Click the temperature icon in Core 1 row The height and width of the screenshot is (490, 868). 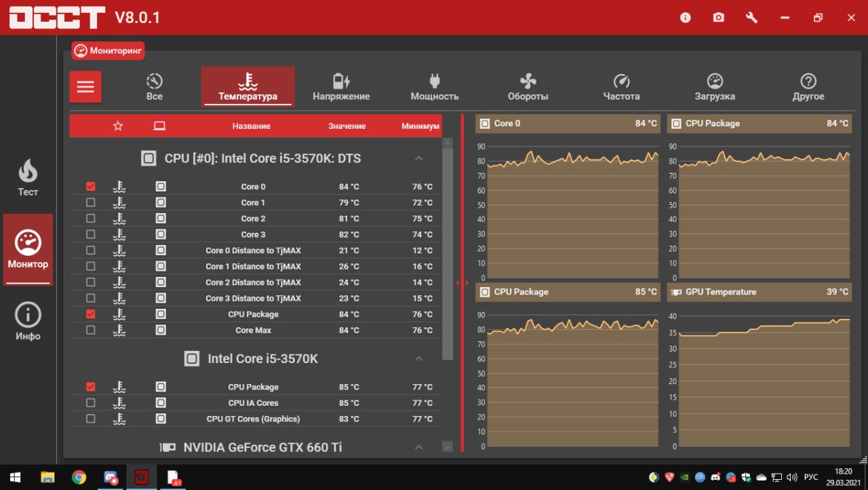coord(119,202)
